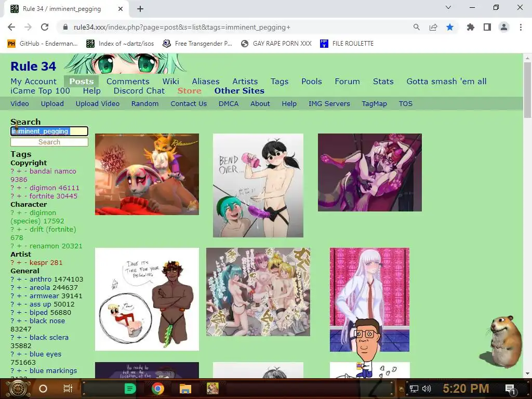Open the network tray icon
The height and width of the screenshot is (399, 532).
[414, 389]
